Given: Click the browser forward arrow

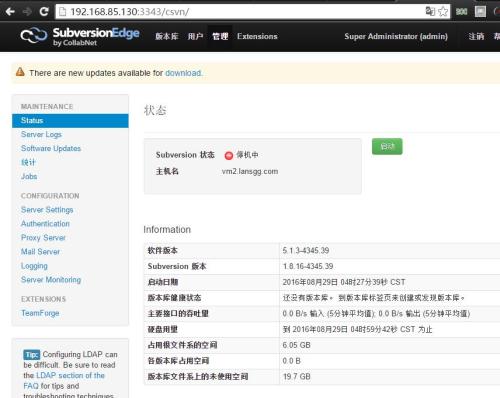Looking at the screenshot, I should [x=27, y=12].
